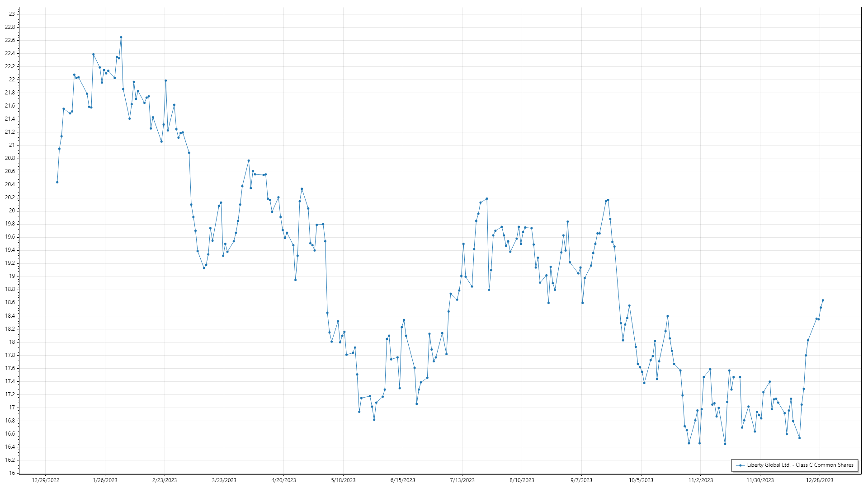
Task: Click the final data point in late December
Action: coord(823,300)
